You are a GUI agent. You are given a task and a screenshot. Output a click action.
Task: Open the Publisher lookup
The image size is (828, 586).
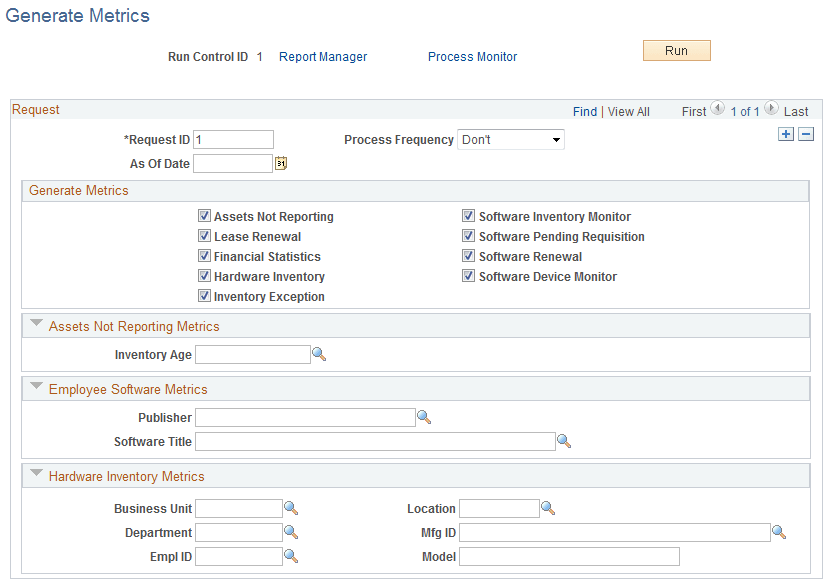click(x=424, y=417)
